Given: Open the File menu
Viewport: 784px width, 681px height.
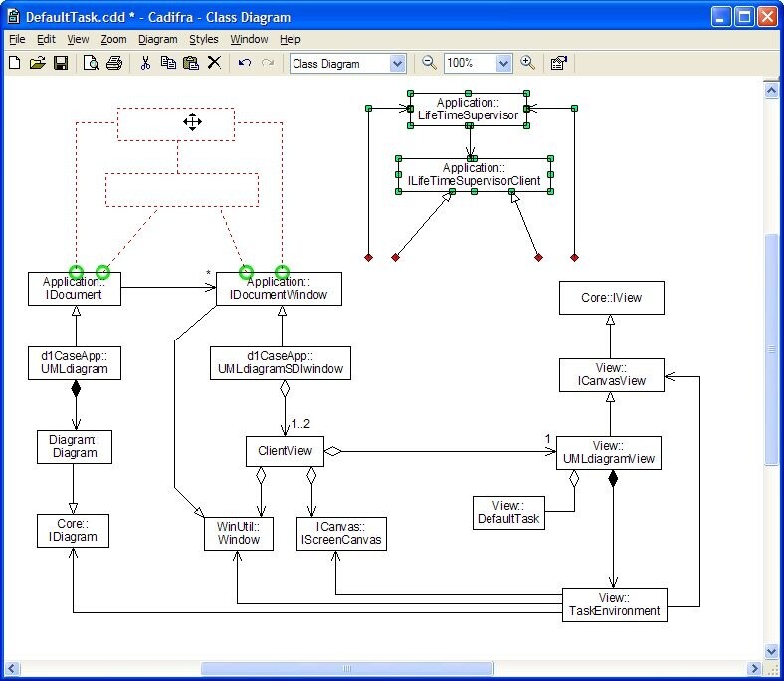Looking at the screenshot, I should point(17,39).
